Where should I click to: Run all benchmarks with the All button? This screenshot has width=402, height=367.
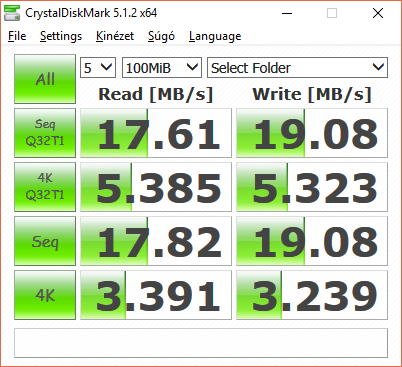[x=45, y=79]
